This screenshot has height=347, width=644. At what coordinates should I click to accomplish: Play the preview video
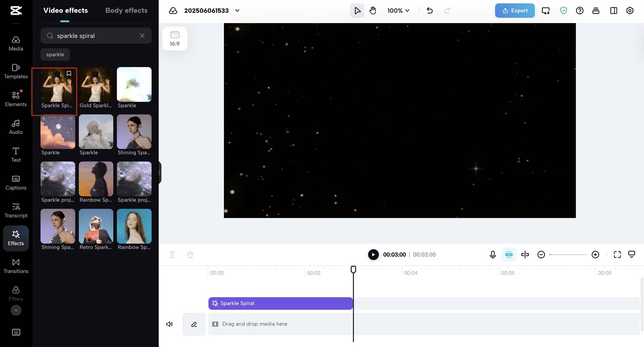click(373, 254)
